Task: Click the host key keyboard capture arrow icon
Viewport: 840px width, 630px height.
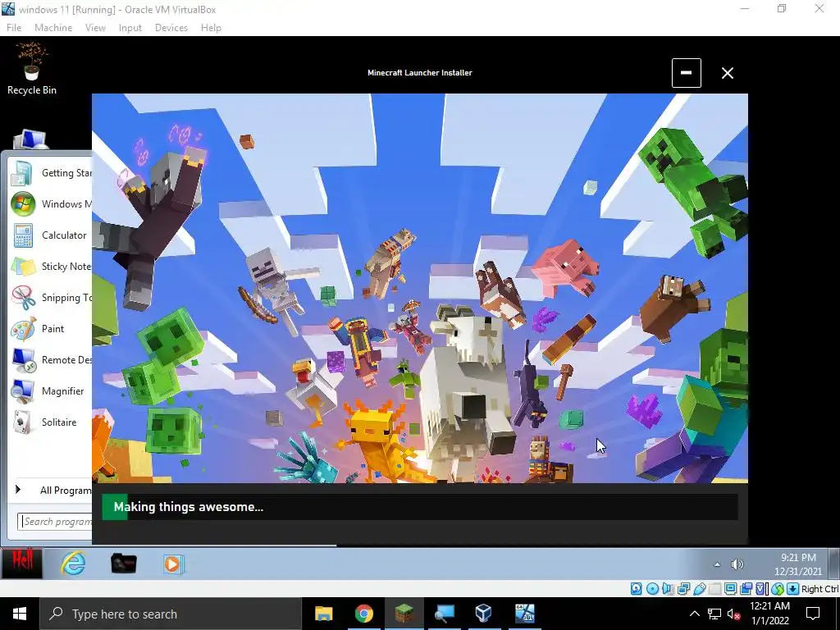Action: (793, 589)
